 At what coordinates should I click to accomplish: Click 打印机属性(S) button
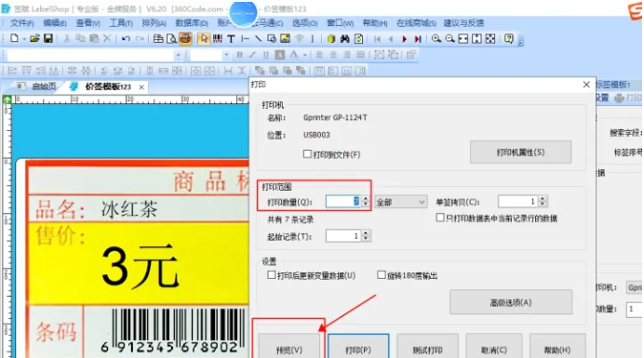click(520, 152)
